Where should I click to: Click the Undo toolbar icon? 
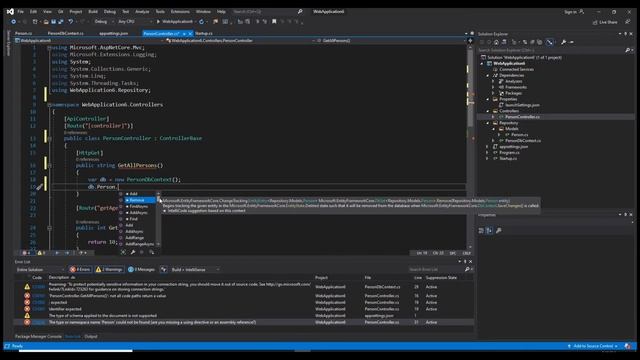tap(71, 22)
